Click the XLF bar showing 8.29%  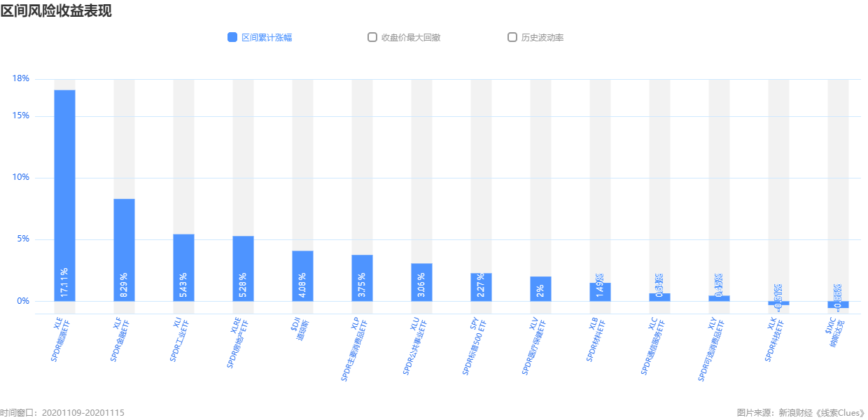click(124, 250)
